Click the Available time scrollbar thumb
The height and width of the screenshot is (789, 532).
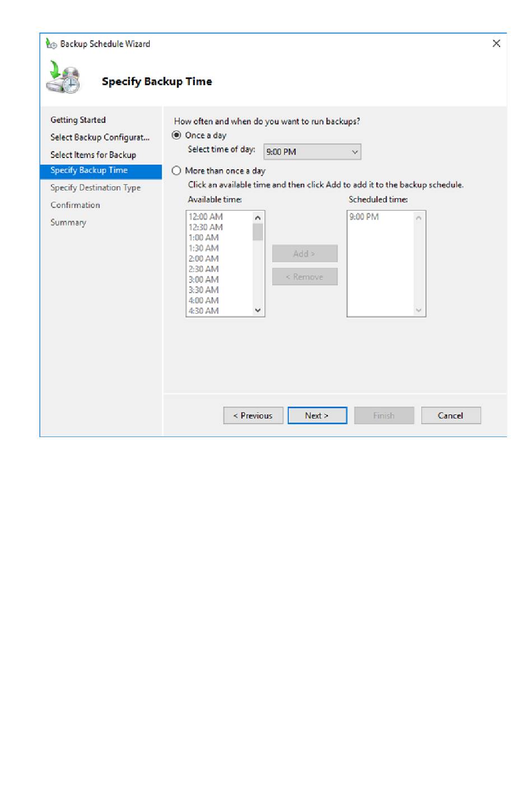click(x=258, y=231)
